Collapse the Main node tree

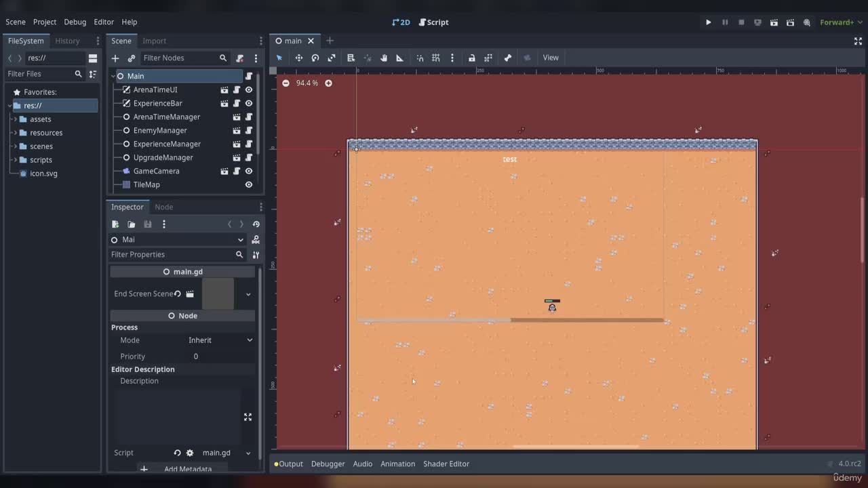pyautogui.click(x=114, y=76)
